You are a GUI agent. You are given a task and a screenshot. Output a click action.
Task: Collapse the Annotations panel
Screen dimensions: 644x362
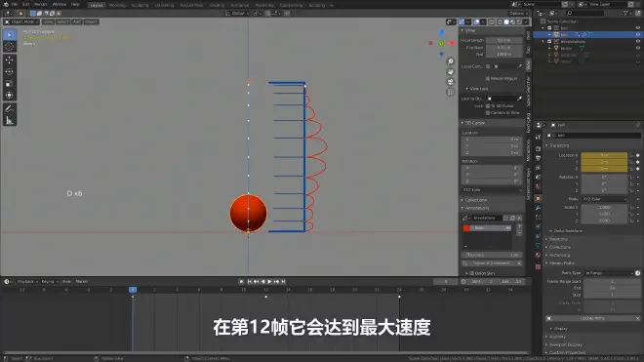click(477, 209)
